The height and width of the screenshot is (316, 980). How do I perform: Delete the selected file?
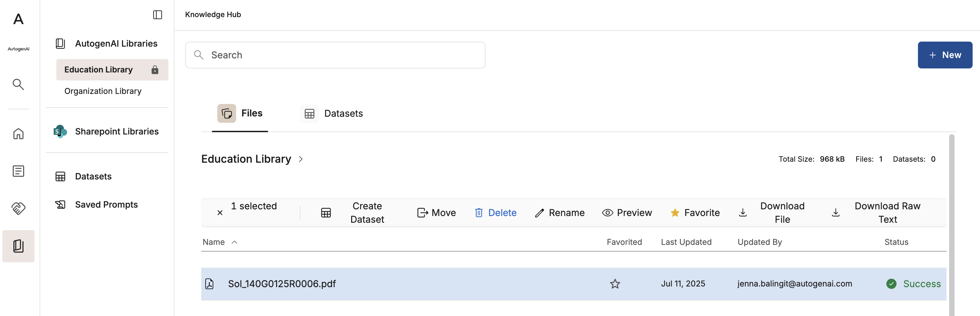(495, 212)
